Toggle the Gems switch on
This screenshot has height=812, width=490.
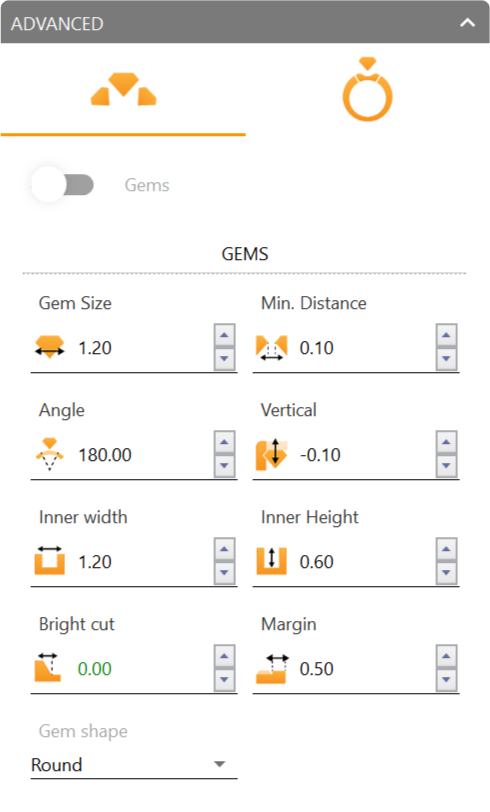click(63, 185)
